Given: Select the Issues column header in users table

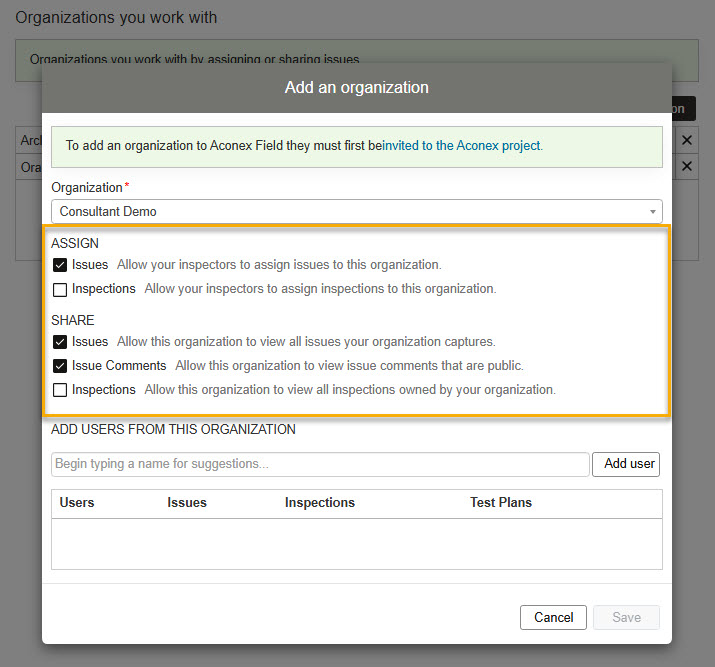Looking at the screenshot, I should tap(187, 502).
